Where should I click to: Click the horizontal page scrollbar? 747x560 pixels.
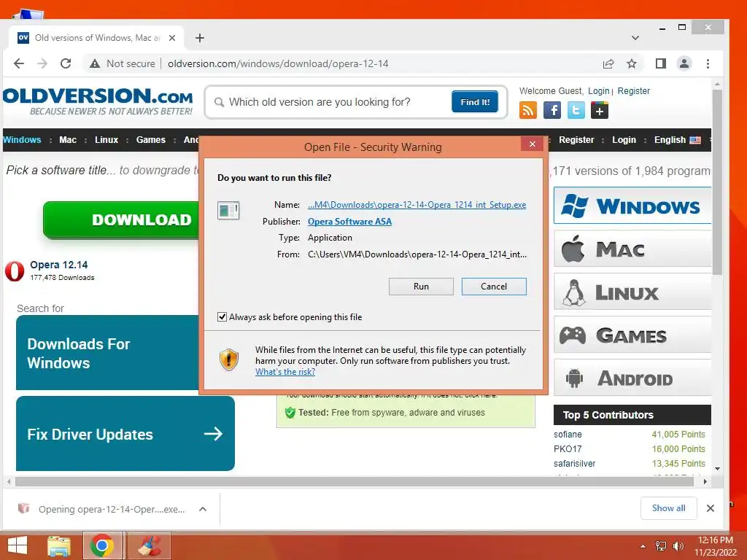coord(355,481)
